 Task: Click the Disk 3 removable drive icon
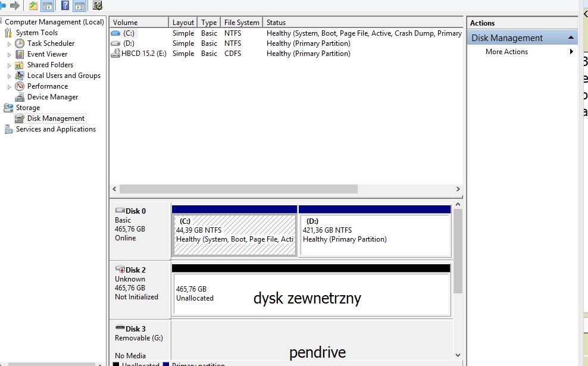click(120, 328)
